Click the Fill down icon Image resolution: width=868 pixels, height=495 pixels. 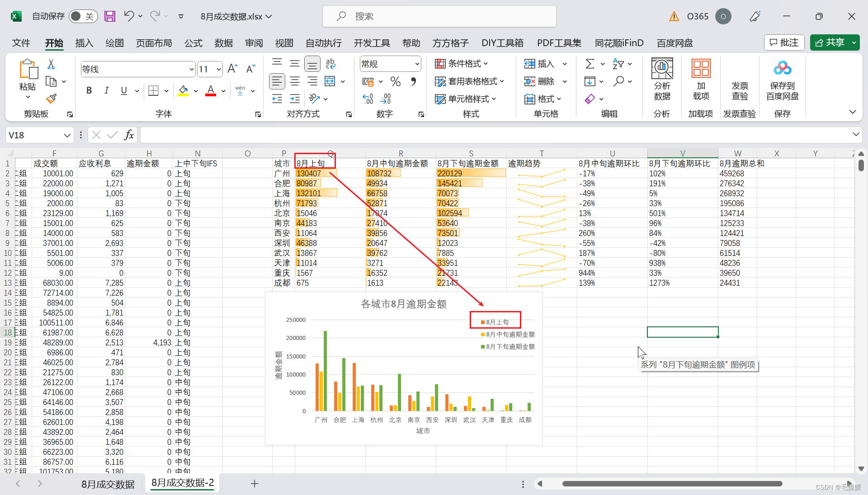click(x=590, y=81)
